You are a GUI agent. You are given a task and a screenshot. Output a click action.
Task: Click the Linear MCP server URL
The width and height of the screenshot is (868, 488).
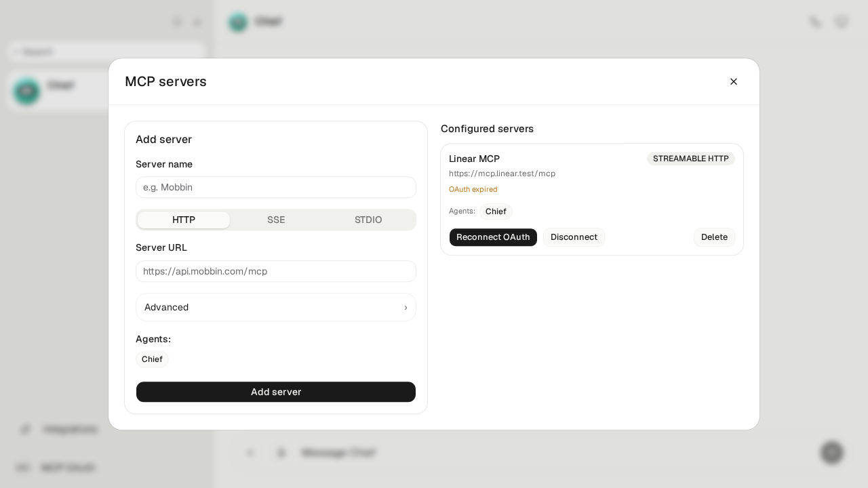502,174
